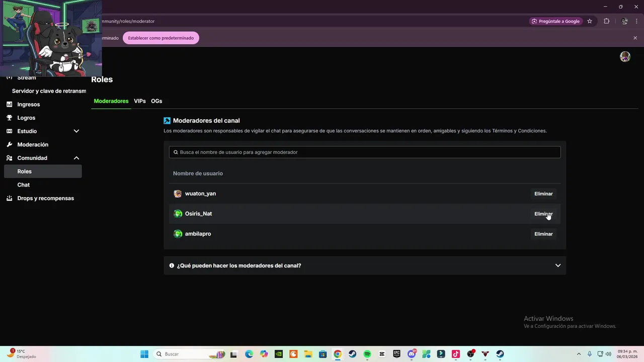Expand the Estudio sidebar section chevron
This screenshot has height=362, width=644.
click(76, 131)
